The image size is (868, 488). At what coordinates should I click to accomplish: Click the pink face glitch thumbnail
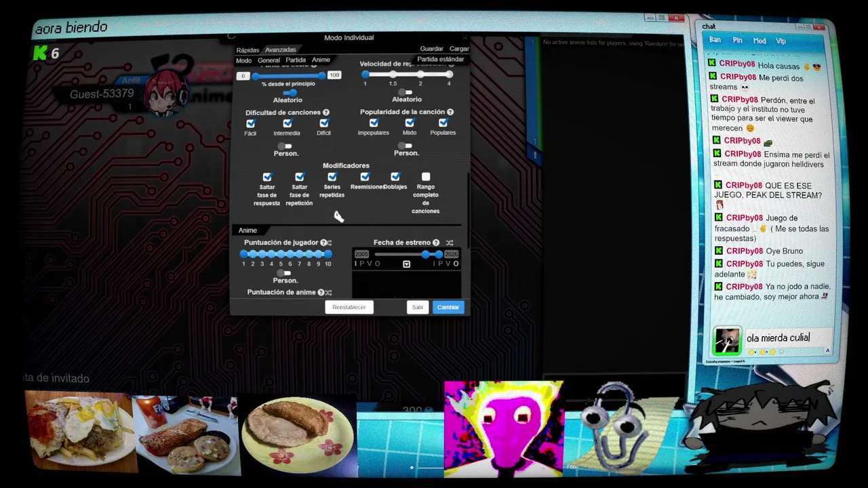click(504, 430)
